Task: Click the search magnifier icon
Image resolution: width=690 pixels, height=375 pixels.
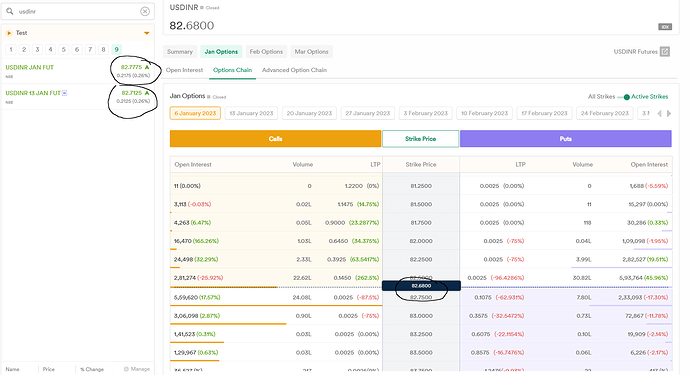Action: tap(10, 11)
